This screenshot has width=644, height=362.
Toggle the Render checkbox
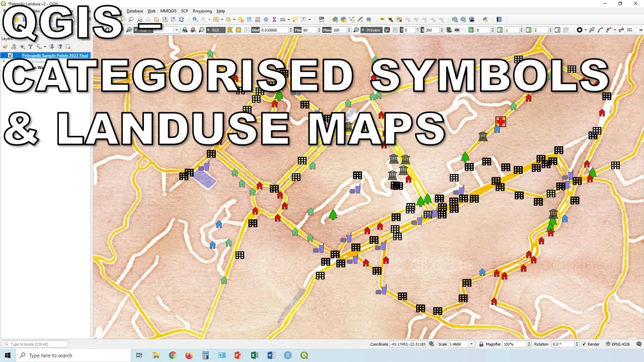(x=584, y=344)
